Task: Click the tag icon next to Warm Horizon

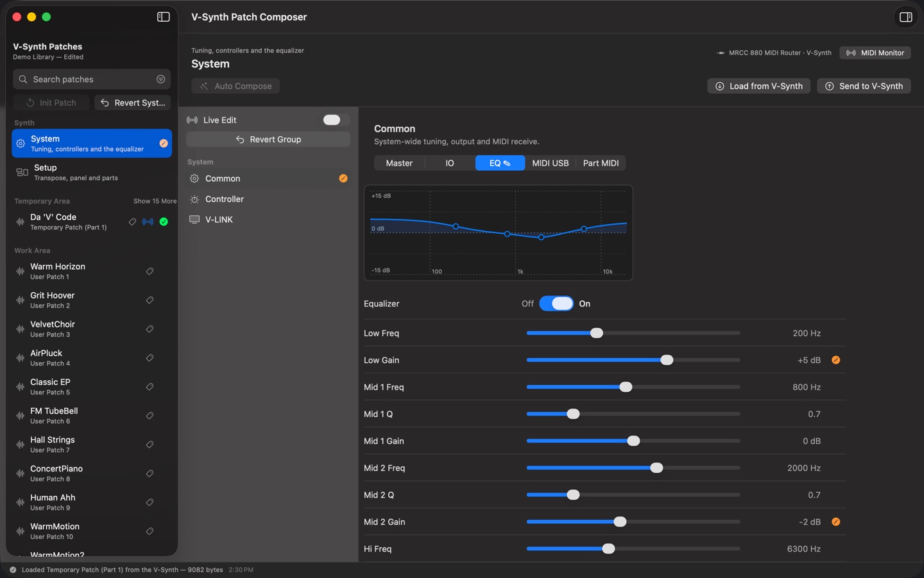Action: tap(150, 271)
